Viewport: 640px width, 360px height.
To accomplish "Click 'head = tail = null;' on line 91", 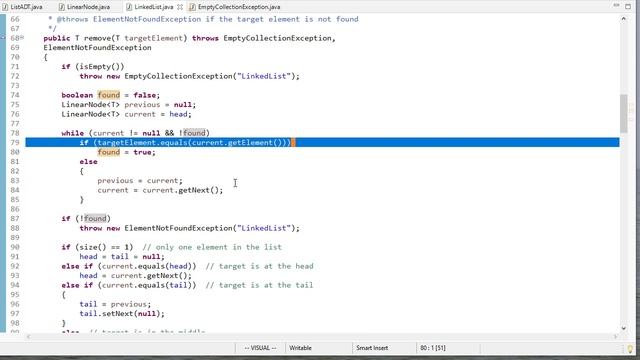I will pos(122,257).
